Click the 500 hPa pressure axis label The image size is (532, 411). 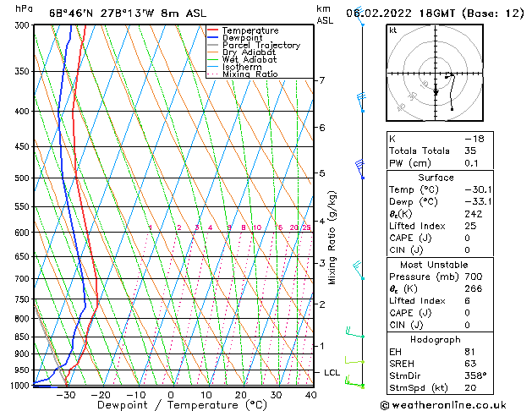pyautogui.click(x=23, y=178)
